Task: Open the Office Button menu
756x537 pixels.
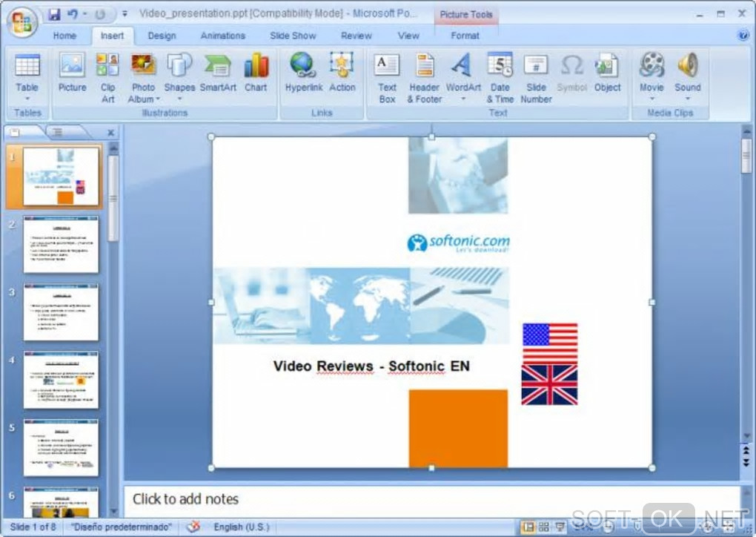Action: 22,22
